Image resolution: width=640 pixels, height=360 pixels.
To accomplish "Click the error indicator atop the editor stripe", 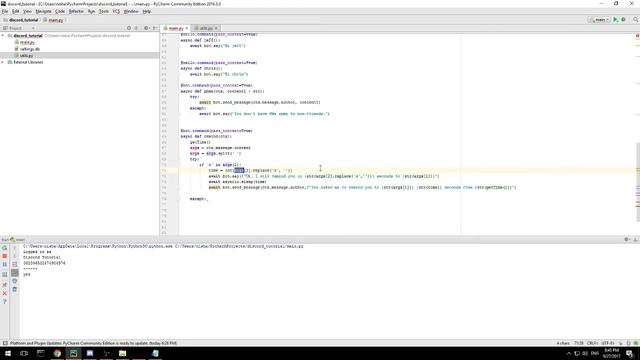I will (x=637, y=36).
